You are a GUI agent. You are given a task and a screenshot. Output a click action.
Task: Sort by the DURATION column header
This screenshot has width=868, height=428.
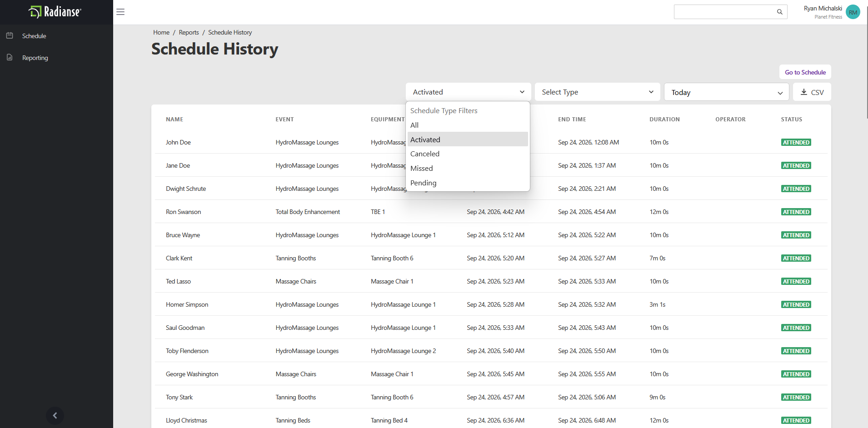coord(664,119)
